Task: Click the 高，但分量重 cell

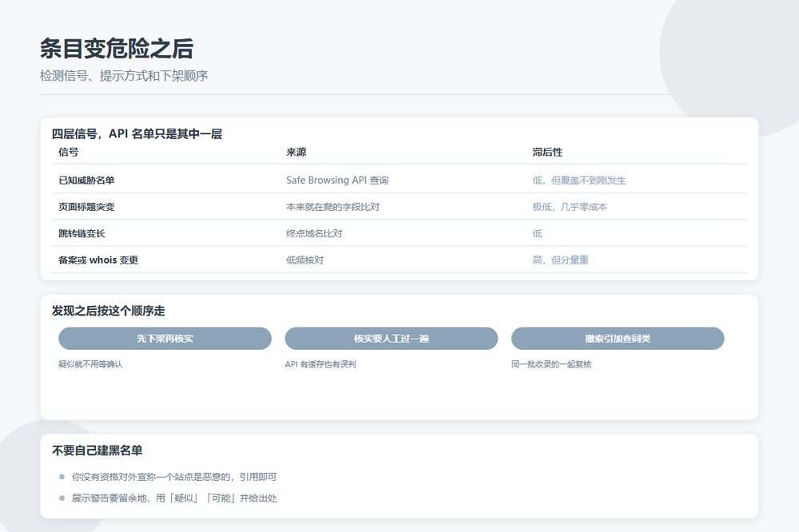Action: click(561, 260)
